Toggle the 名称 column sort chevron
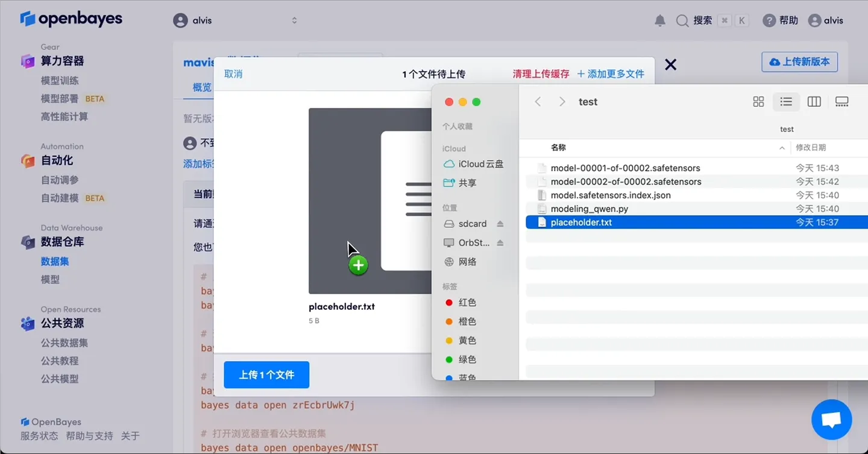868x454 pixels. [782, 147]
